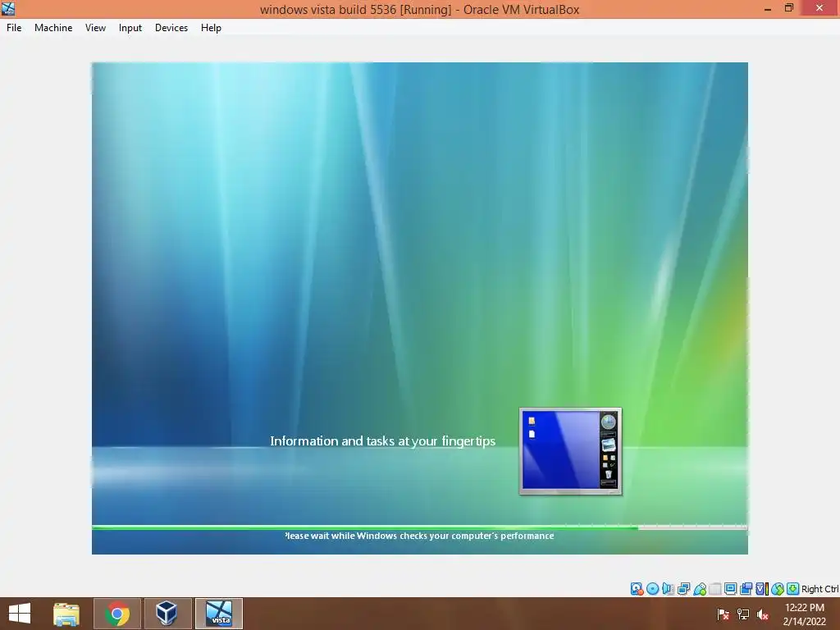Click the hard disk activity status icon
This screenshot has height=630, width=840.
pos(637,589)
